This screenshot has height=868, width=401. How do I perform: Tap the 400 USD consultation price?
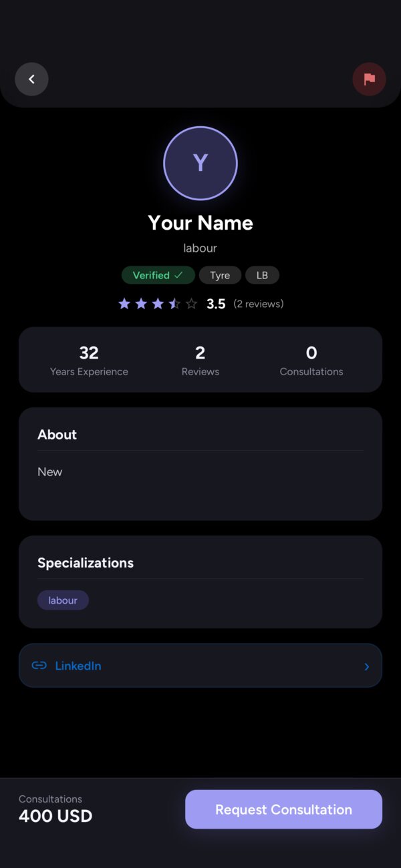tap(55, 816)
